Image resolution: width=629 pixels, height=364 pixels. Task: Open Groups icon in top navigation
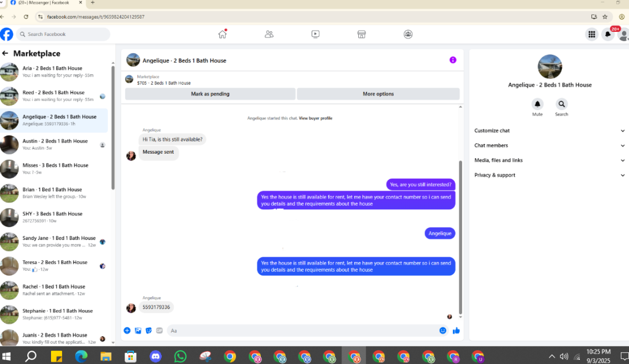[408, 34]
